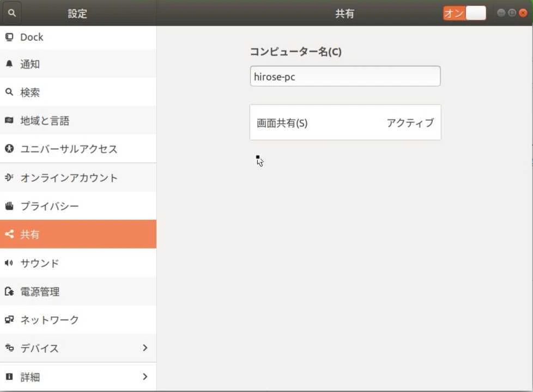The height and width of the screenshot is (392, 533).
Task: Click the accessibility icon beside ユニバーサルアクセス
Action: 9,149
